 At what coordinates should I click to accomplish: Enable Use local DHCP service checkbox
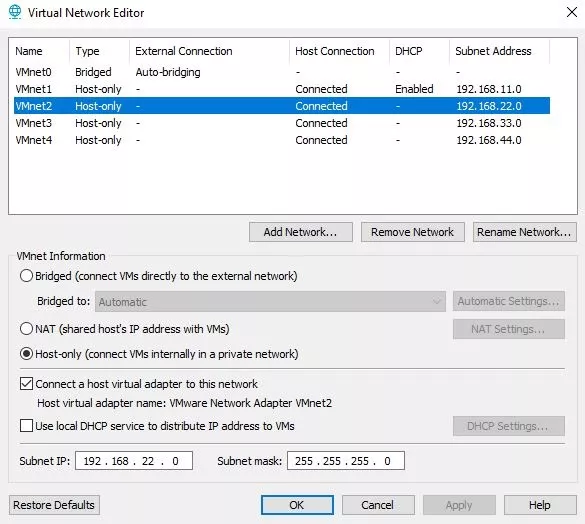26,426
